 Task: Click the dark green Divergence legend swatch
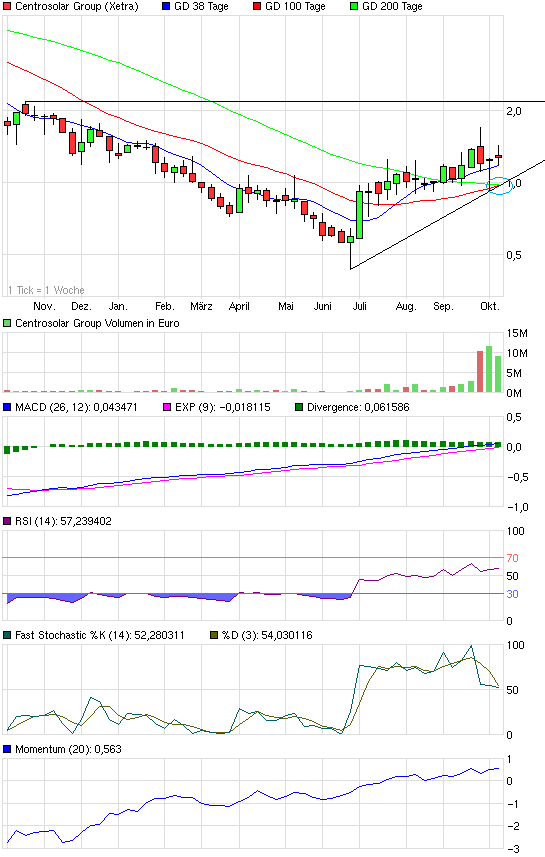[299, 407]
